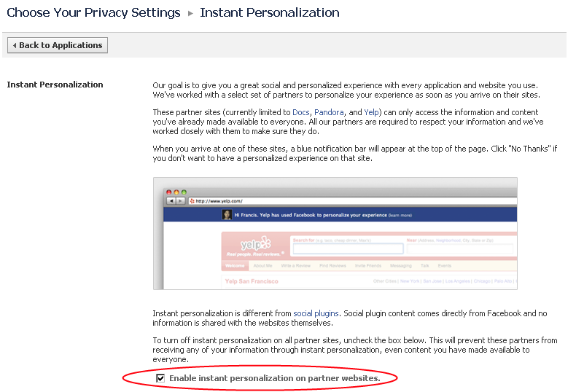
Task: Go to Choose Your Privacy Settings breadcrumb
Action: 93,12
